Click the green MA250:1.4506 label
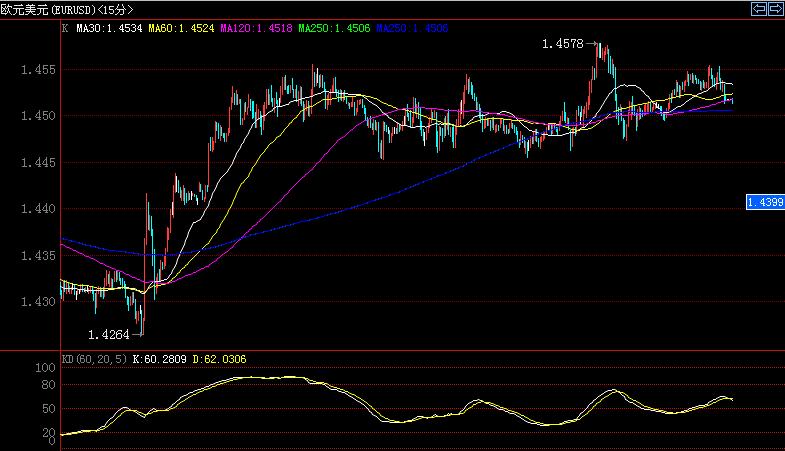The width and height of the screenshot is (785, 451). pos(334,29)
